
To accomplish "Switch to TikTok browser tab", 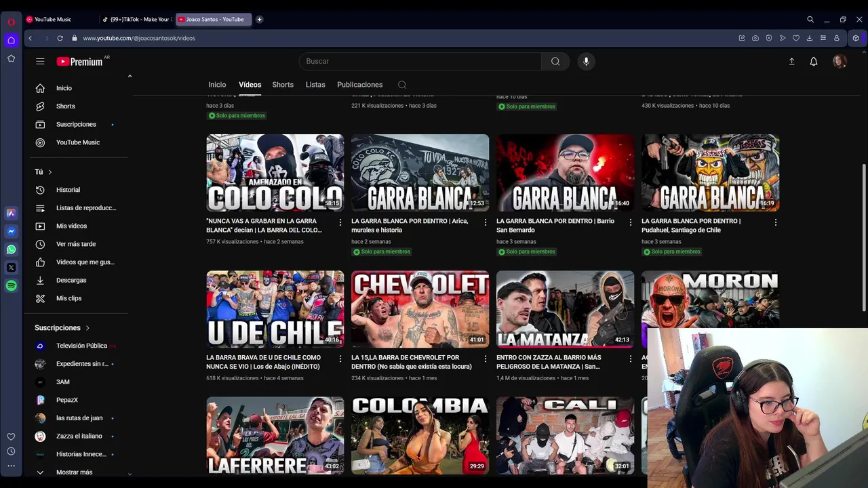I will click(x=137, y=20).
